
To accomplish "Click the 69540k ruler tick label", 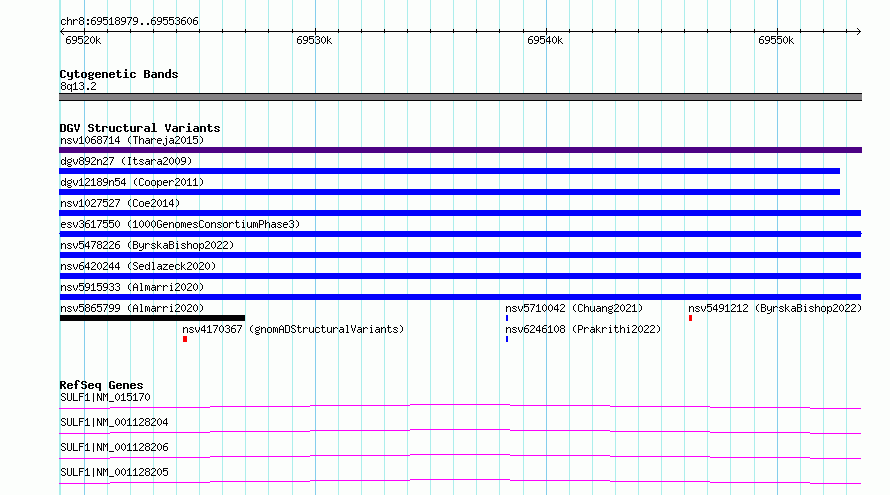I will (x=545, y=40).
